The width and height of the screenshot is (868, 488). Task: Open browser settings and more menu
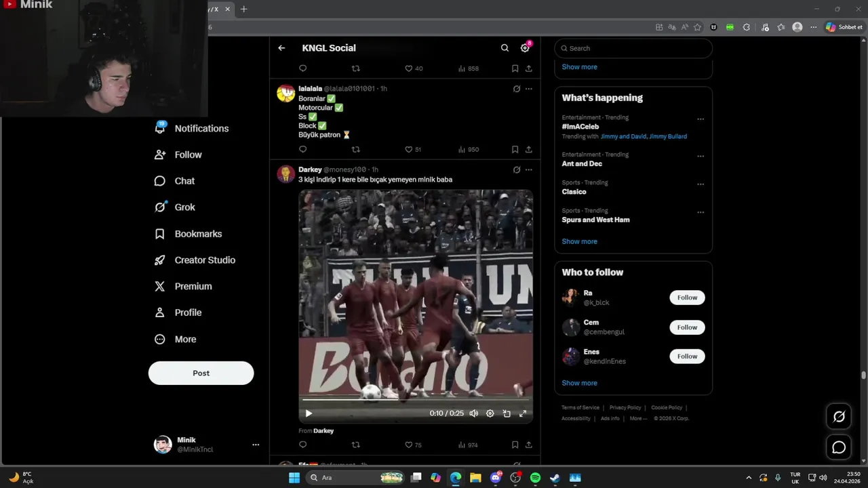(x=814, y=27)
